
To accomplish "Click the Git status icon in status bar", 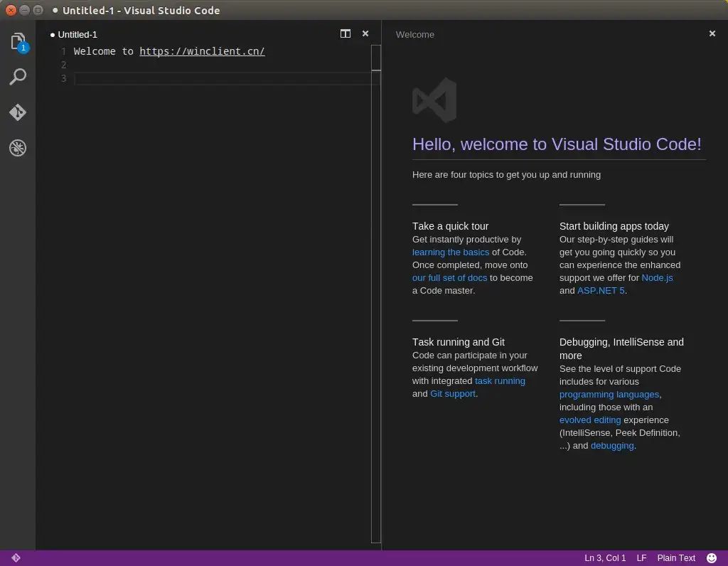I will (16, 557).
